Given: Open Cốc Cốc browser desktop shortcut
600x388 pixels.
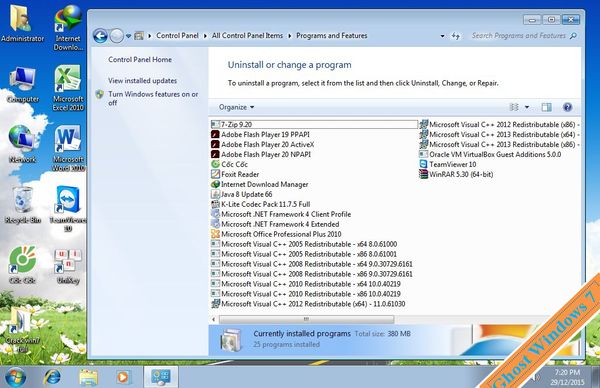Looking at the screenshot, I should [x=22, y=265].
